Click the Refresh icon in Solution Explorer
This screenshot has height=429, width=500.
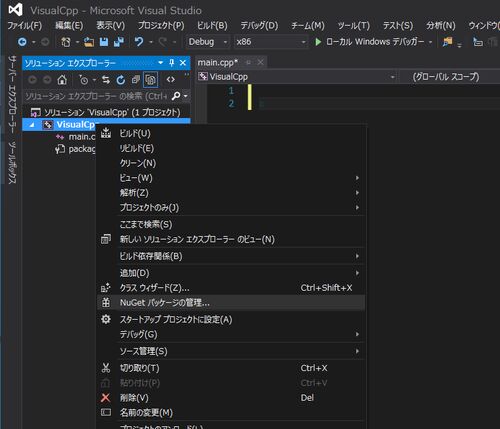[x=121, y=80]
